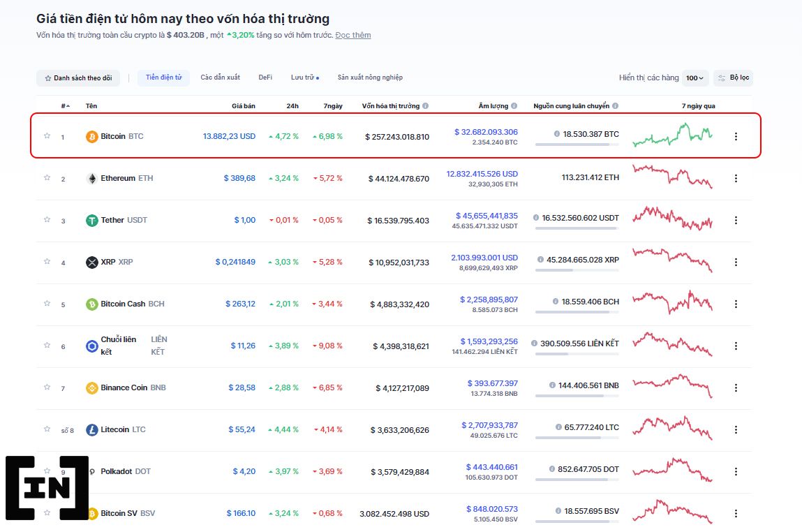Click the Bitcoin coin logo icon
Viewport: 802px width, 532px height.
click(91, 137)
